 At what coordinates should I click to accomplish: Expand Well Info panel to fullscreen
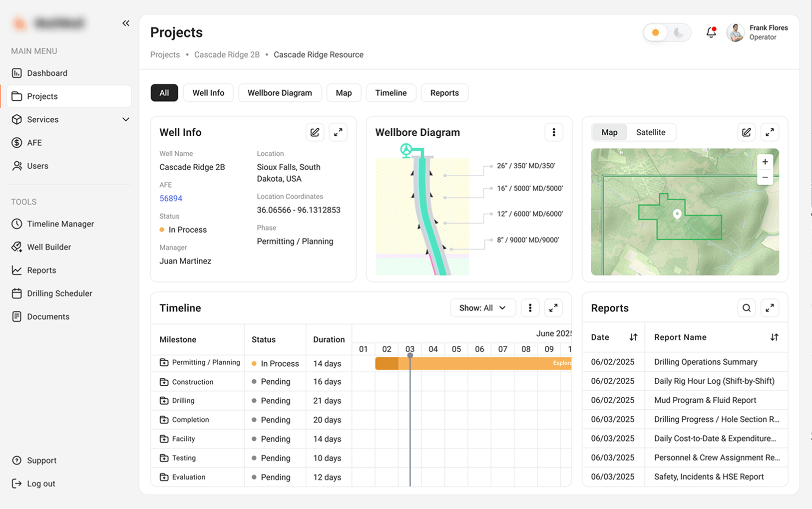click(338, 132)
